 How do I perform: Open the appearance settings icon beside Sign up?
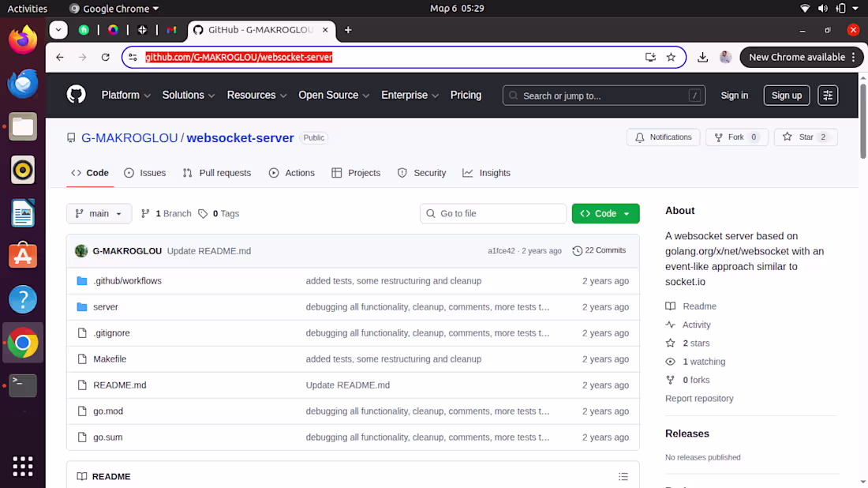(827, 94)
